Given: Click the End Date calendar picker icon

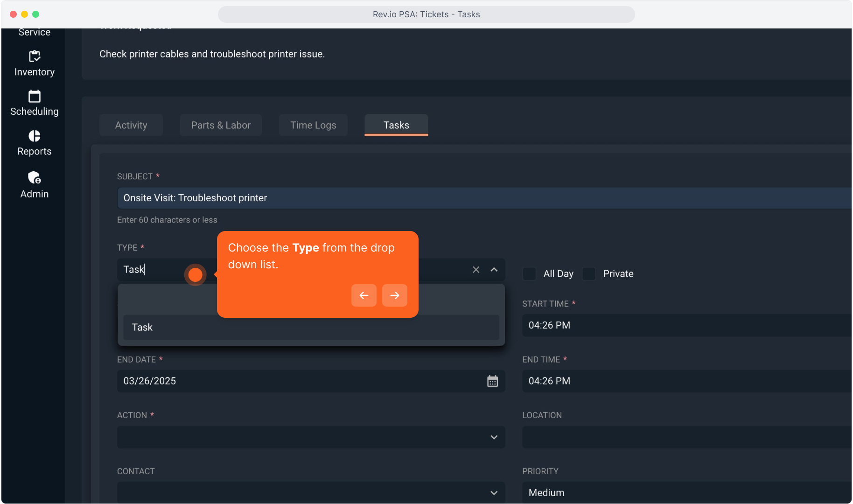Looking at the screenshot, I should tap(492, 381).
